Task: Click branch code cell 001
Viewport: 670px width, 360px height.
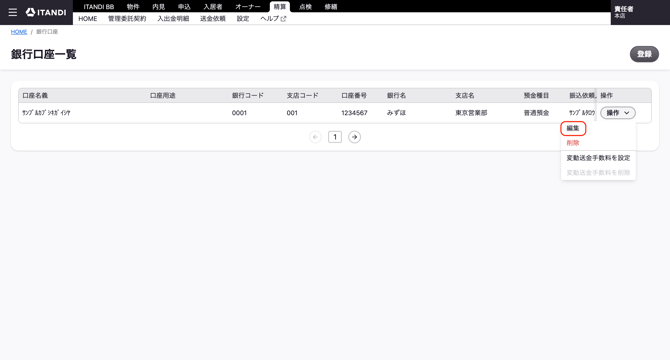Action: pyautogui.click(x=292, y=113)
